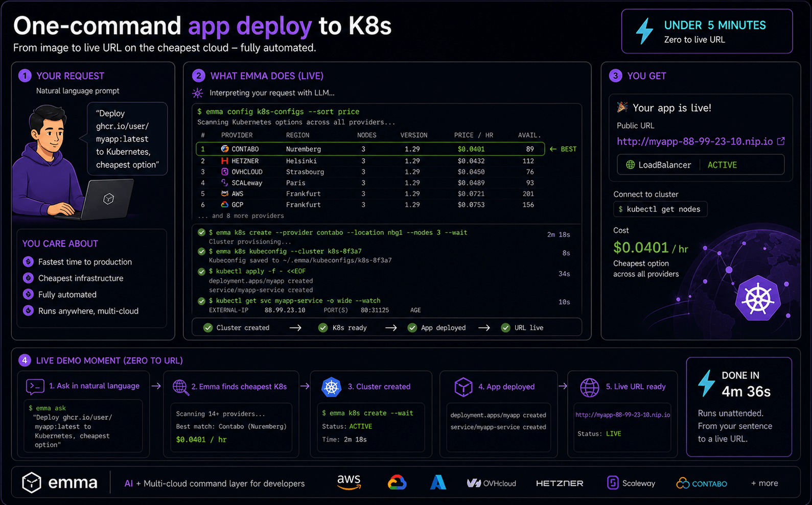Click the Kubernetes wheel icon for Cluster created step

point(331,387)
